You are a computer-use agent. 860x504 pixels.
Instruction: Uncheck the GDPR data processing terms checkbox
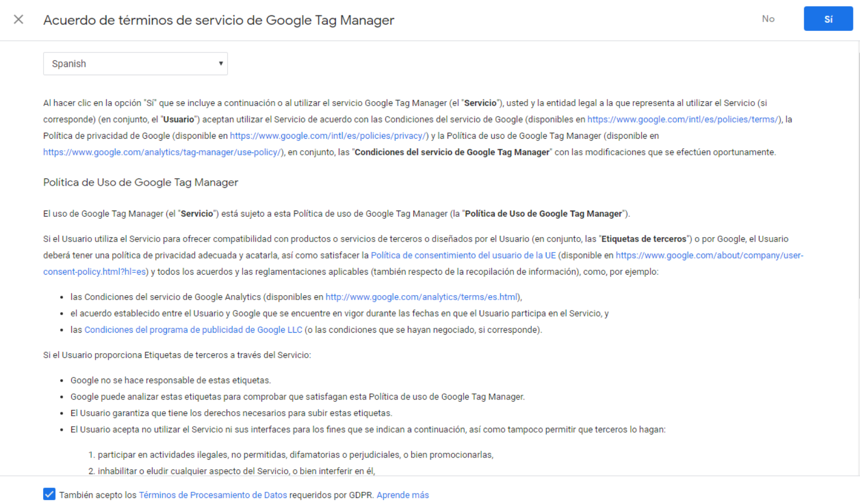pyautogui.click(x=49, y=494)
